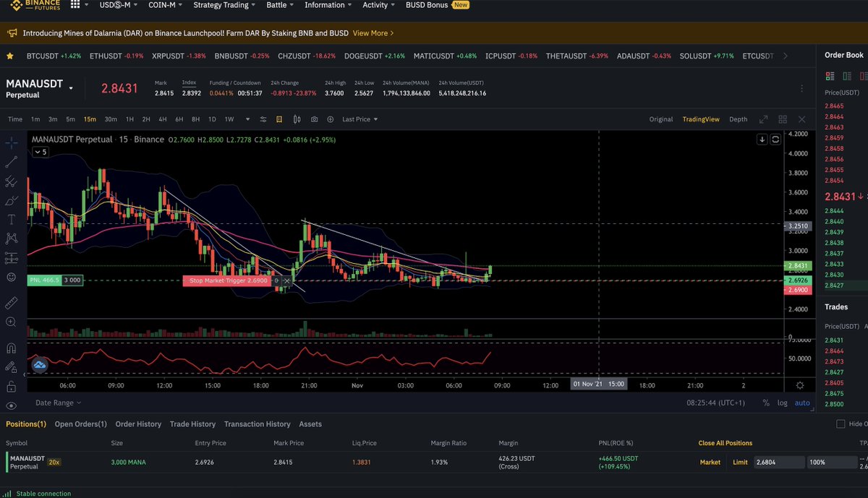Select the crosshair cursor tool
The width and height of the screenshot is (868, 498).
click(11, 142)
